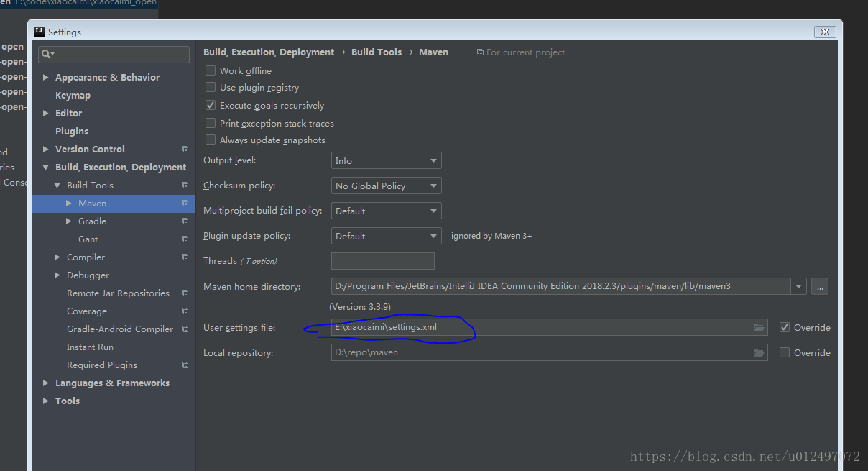The width and height of the screenshot is (868, 471).
Task: Expand Debugger tree node
Action: [x=57, y=275]
